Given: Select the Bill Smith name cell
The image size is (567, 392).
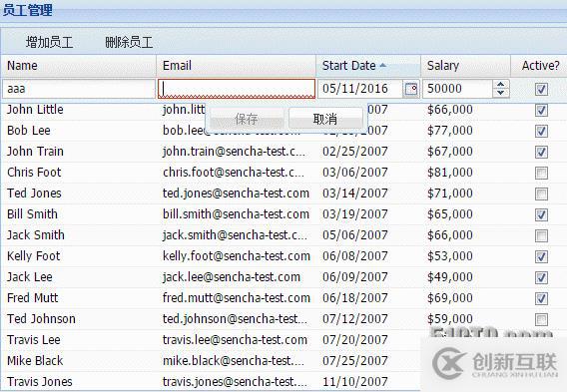Looking at the screenshot, I should point(32,214).
